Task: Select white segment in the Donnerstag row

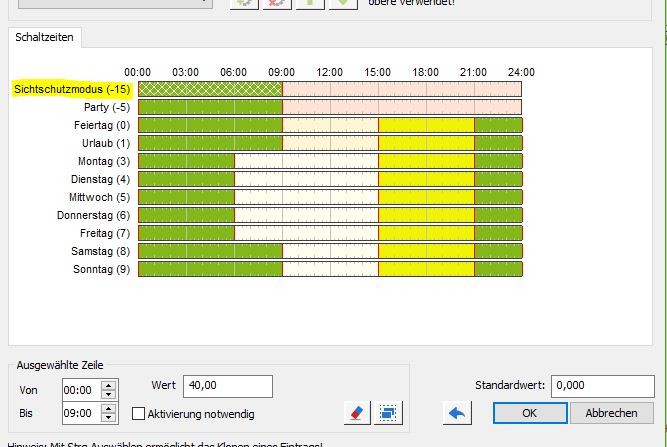Action: [306, 215]
